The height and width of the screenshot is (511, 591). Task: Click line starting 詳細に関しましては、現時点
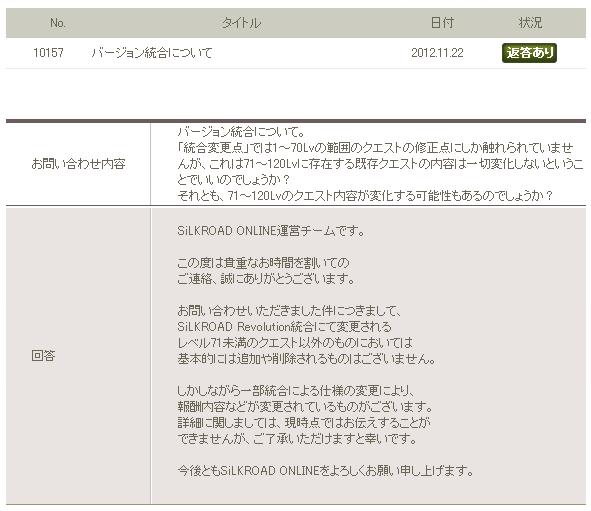coord(304,423)
